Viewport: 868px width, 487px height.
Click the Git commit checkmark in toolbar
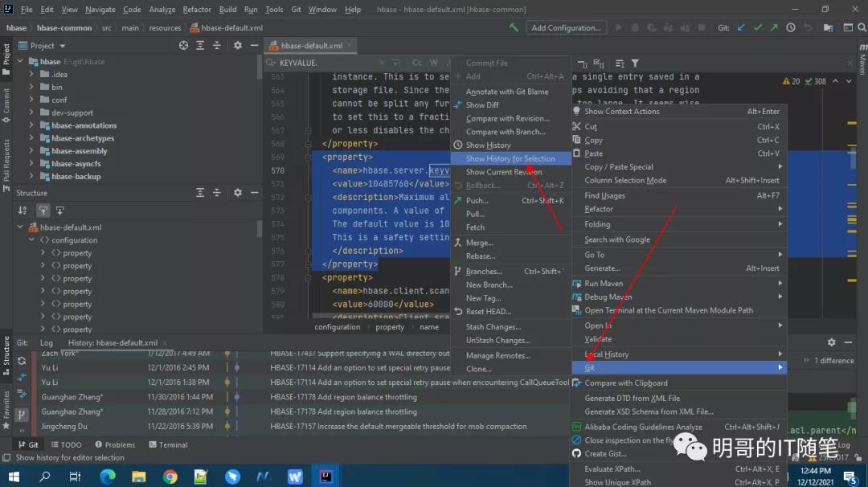coord(757,27)
